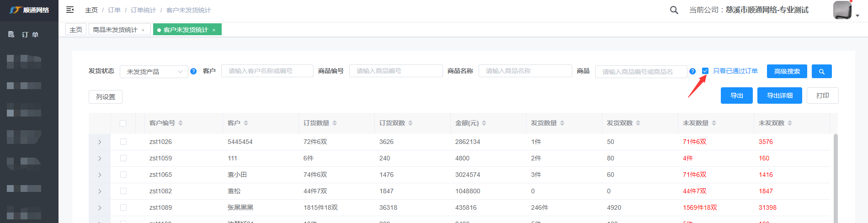Collapse the sidebar with hamburger icon
Image resolution: width=868 pixels, height=223 pixels.
point(70,10)
